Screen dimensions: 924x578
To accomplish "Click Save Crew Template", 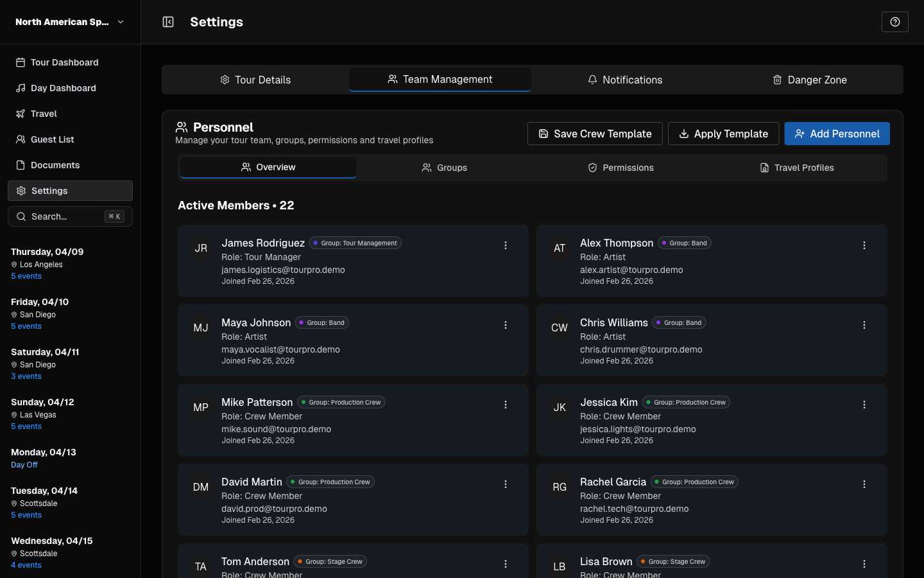I will [594, 134].
